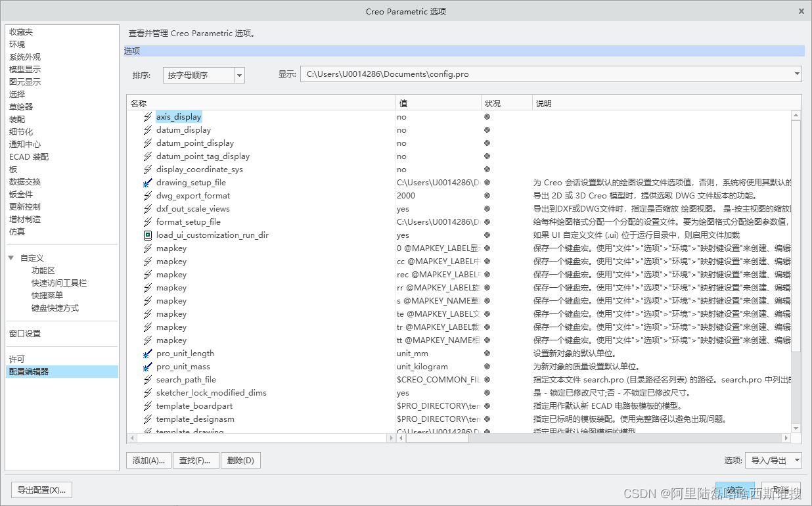Click the 确定 button
Screen dimensions: 812x506
735,490
